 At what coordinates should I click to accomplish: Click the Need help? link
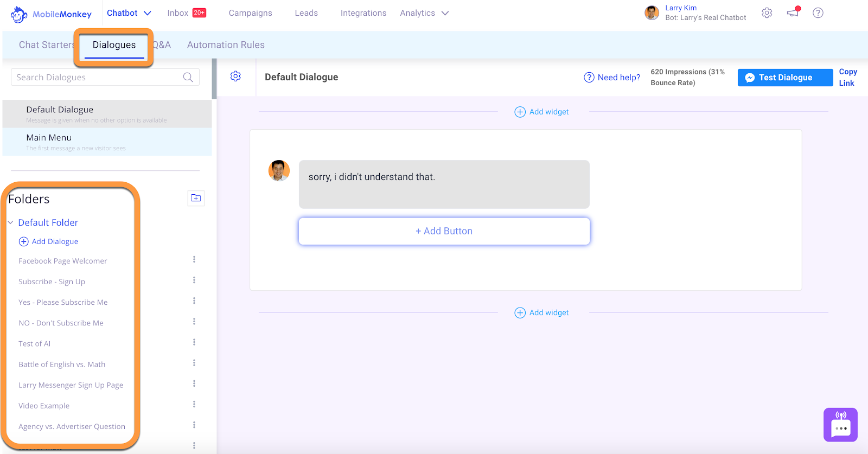[612, 78]
